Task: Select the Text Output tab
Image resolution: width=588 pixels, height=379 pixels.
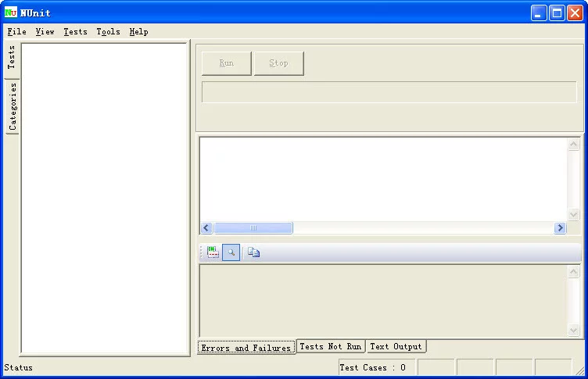Action: coord(396,346)
